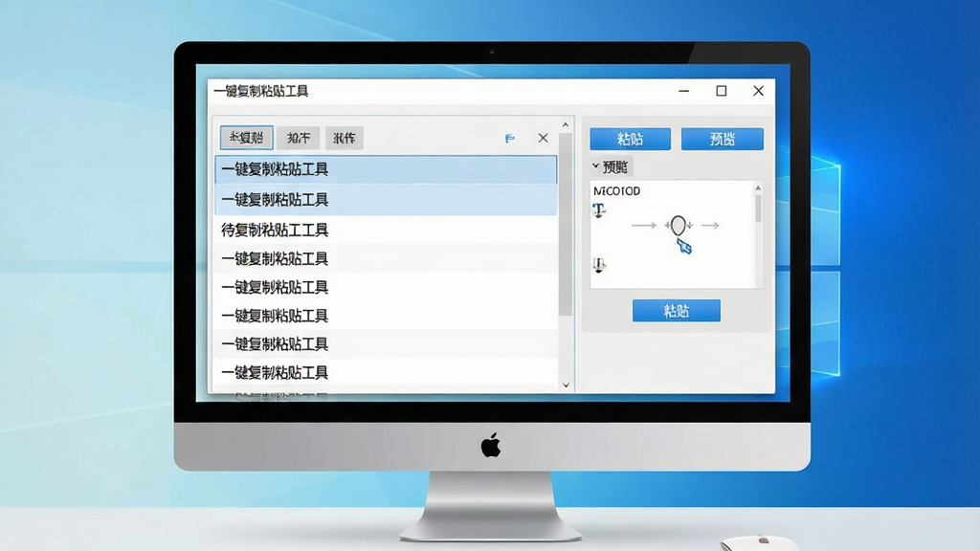The image size is (980, 551).
Task: Click the up arrow of the preview box scrollbar
Action: click(x=758, y=187)
